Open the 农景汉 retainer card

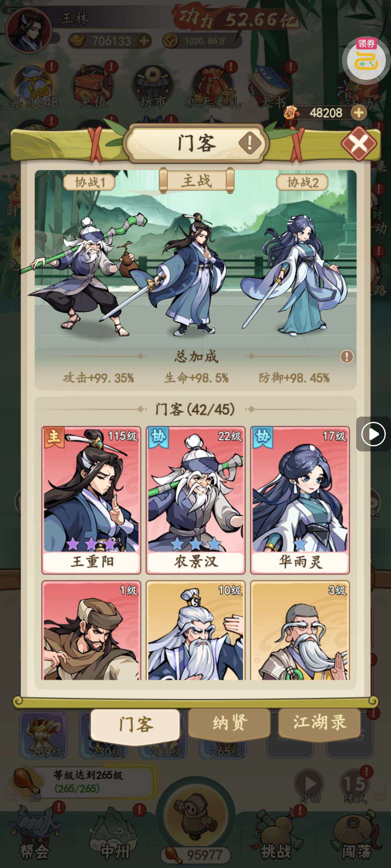tap(195, 500)
